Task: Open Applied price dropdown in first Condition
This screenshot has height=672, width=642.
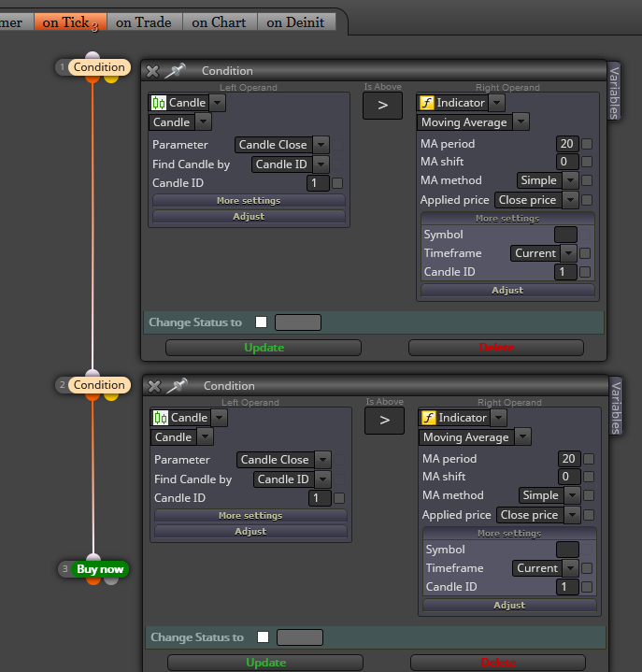Action: 536,200
